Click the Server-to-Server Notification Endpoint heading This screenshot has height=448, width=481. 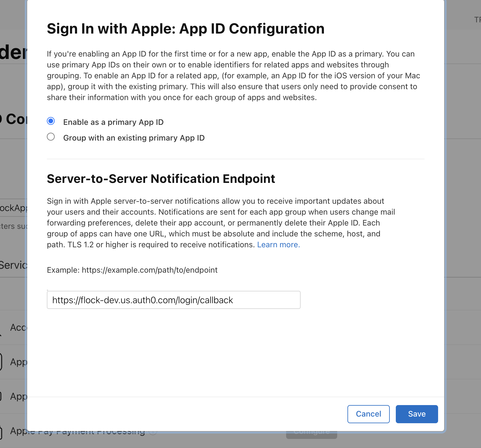[161, 179]
